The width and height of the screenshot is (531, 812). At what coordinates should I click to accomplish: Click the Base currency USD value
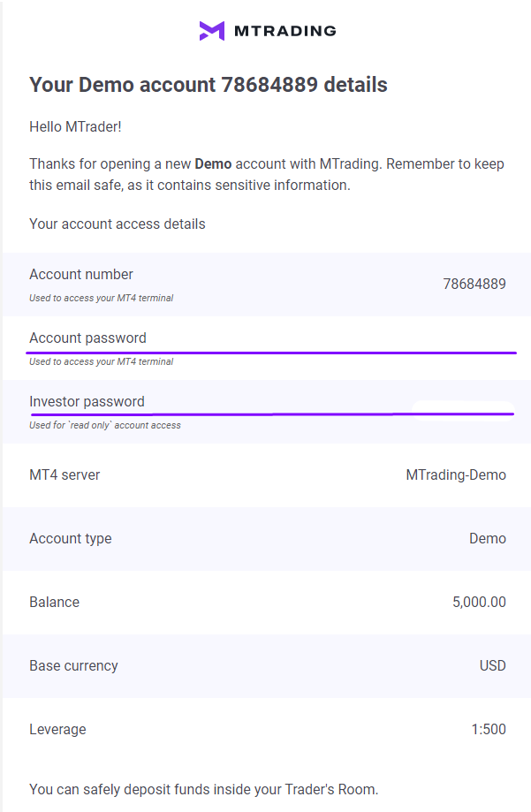(493, 666)
